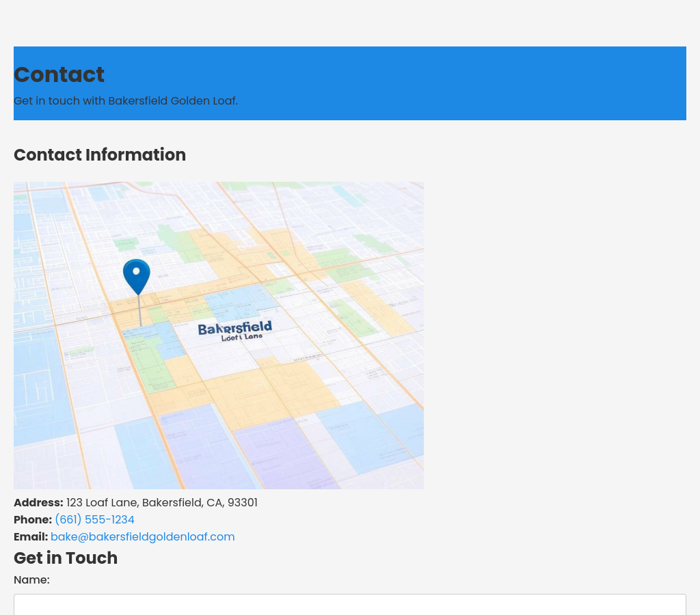Click the Contact Information section heading
Screen dimensions: 700x615
(100, 155)
